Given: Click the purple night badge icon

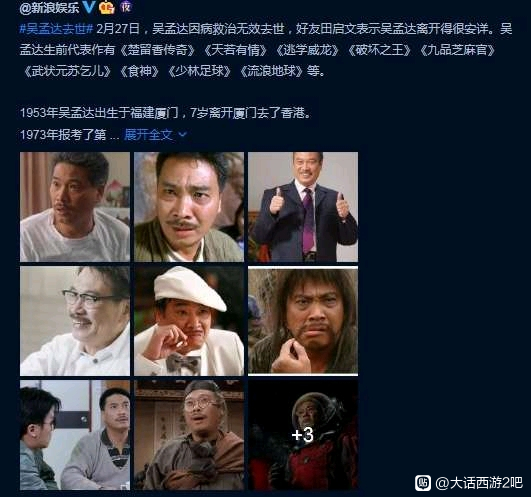Looking at the screenshot, I should (x=126, y=7).
